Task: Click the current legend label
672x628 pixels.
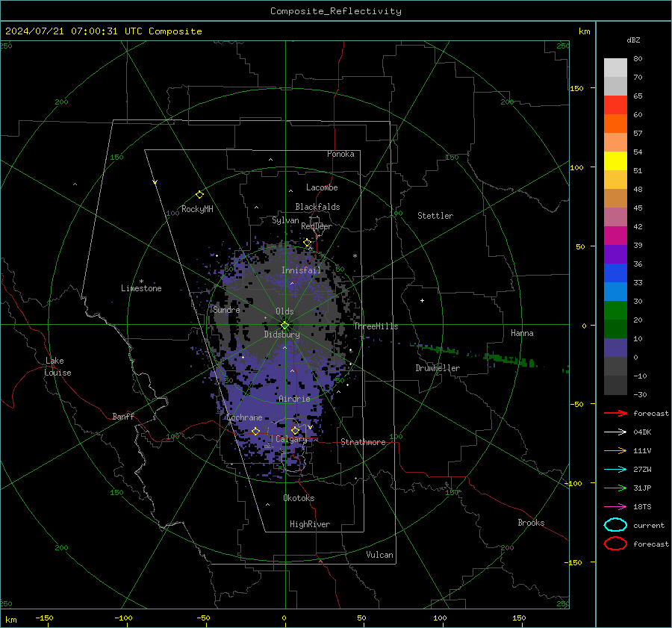Action: (x=649, y=525)
